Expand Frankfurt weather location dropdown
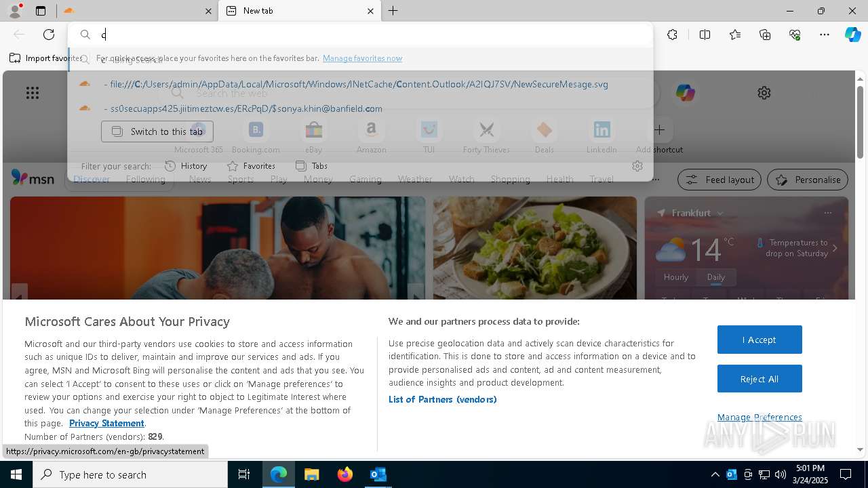 720,213
